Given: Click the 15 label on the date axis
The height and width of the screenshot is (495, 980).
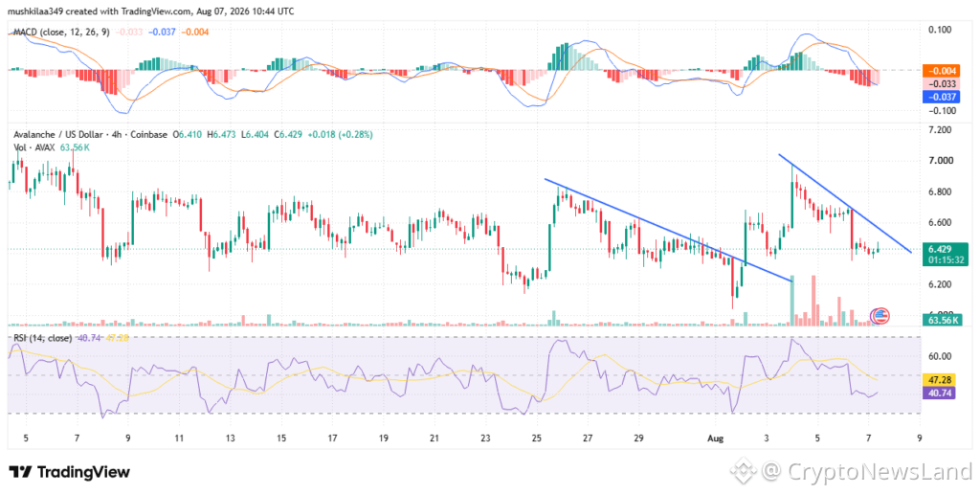Looking at the screenshot, I should pos(281,439).
